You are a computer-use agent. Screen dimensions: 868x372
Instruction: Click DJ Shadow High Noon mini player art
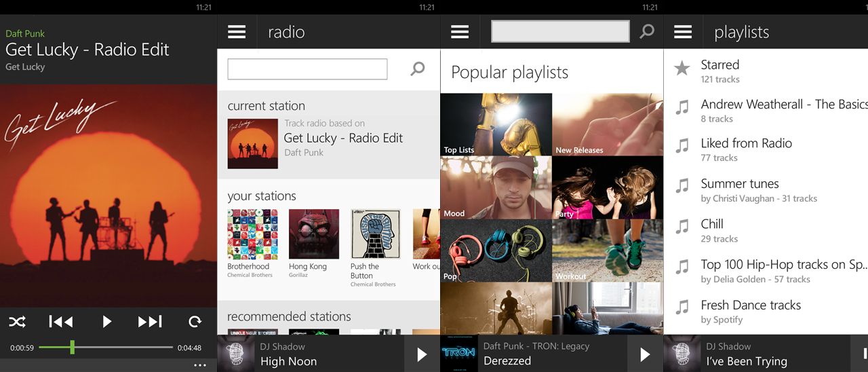pyautogui.click(x=236, y=353)
